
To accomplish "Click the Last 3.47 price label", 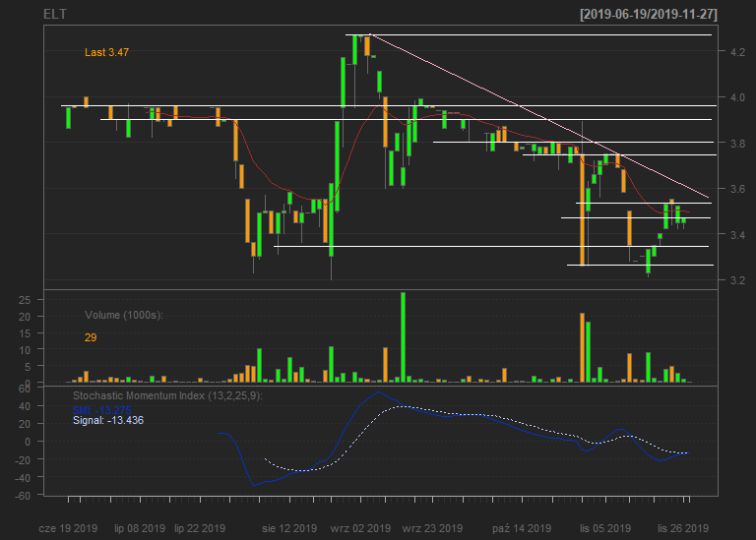I will point(106,52).
